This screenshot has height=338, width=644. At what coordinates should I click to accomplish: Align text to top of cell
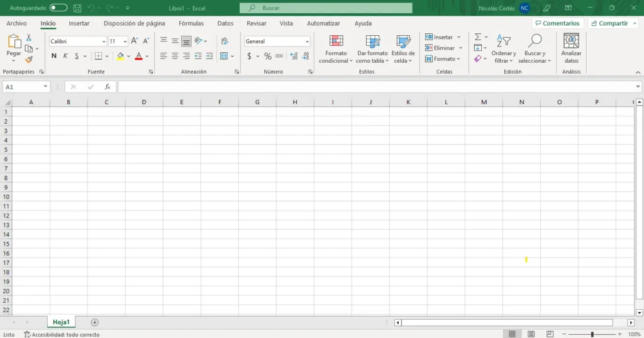(x=164, y=41)
